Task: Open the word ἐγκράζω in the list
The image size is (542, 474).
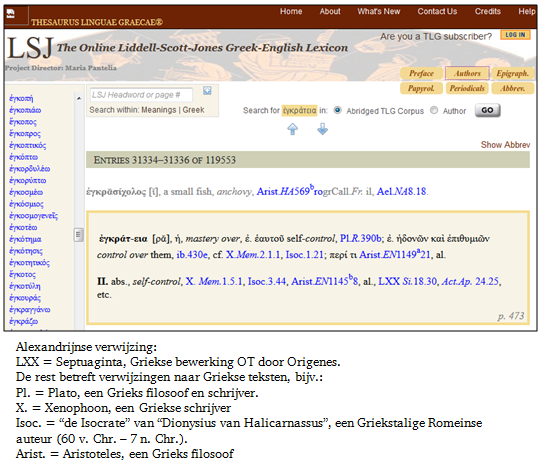Action: pos(24,322)
